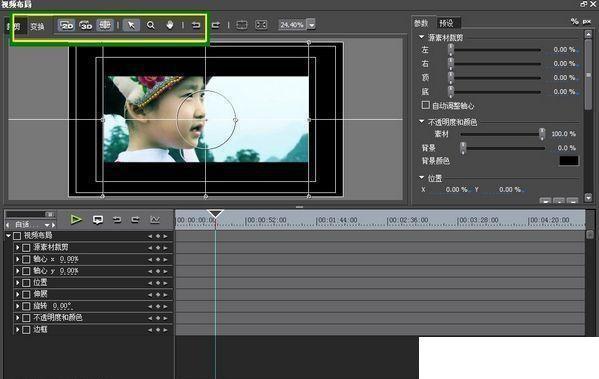Enable 轴心 x keyframe checkbox
Screen dimensions: 599x379
26,259
